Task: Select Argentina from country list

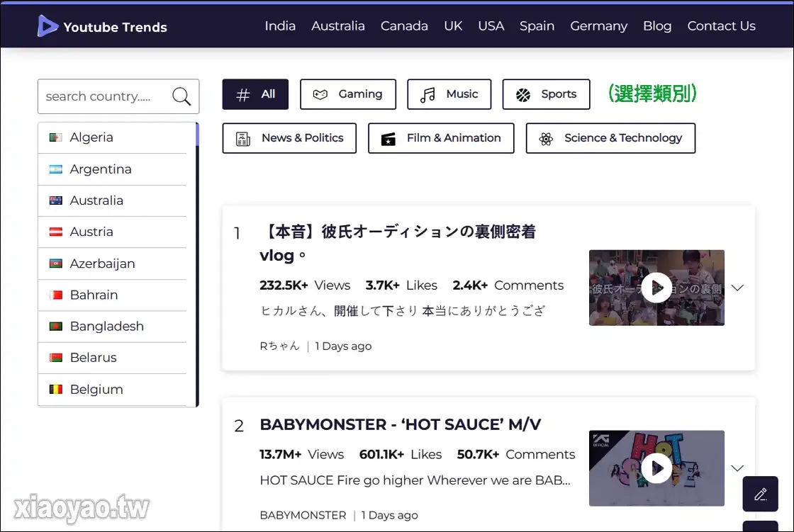Action: (x=113, y=169)
